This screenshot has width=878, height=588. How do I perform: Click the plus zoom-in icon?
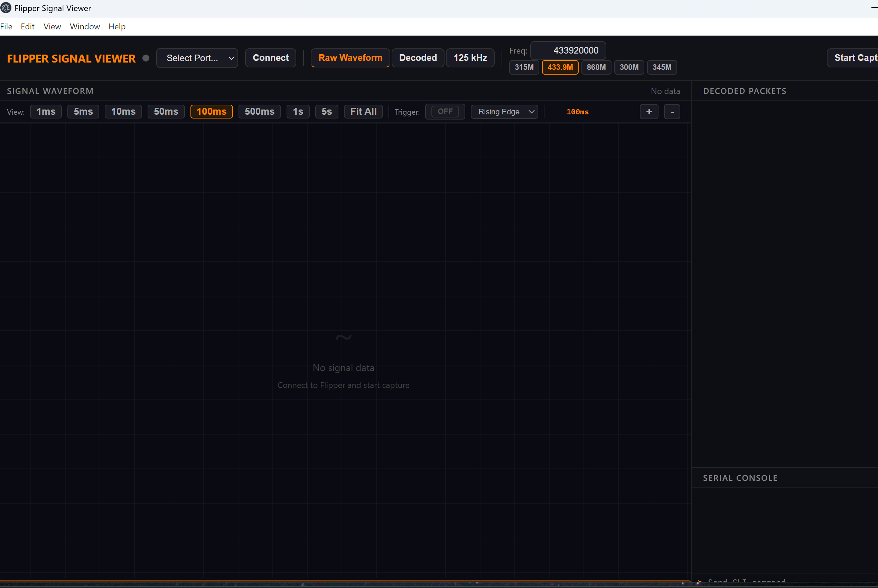click(x=649, y=112)
